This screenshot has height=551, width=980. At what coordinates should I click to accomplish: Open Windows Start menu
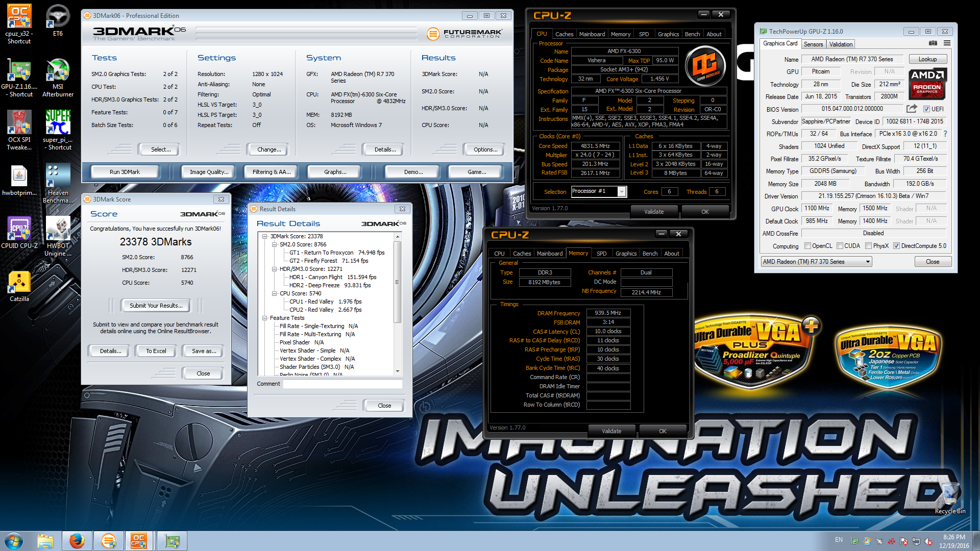(14, 541)
